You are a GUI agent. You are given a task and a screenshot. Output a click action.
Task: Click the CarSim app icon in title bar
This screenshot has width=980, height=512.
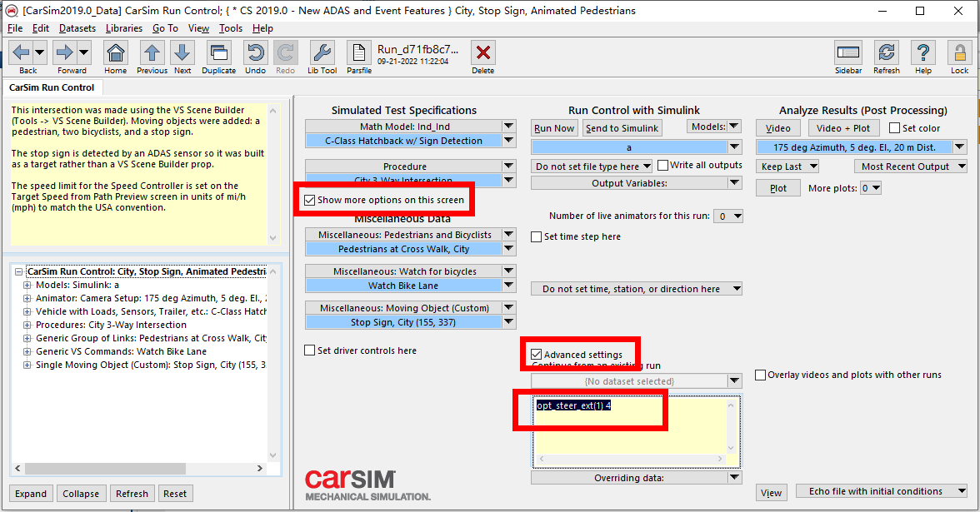coord(12,11)
